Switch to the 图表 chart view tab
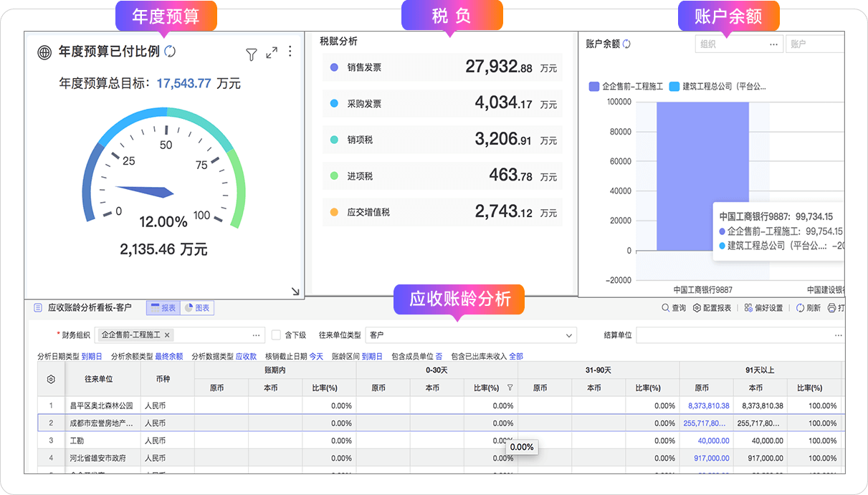The image size is (868, 495). pos(197,308)
